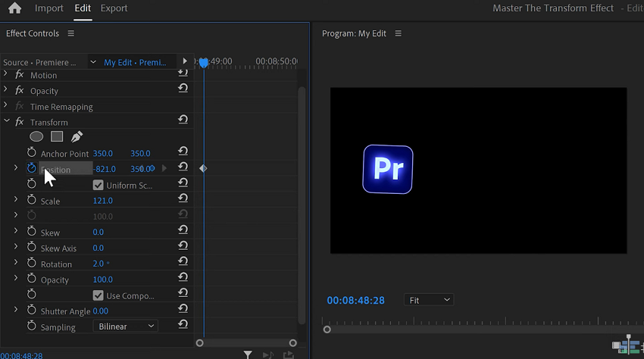The width and height of the screenshot is (644, 359).
Task: Edit Anchor Point Y value 350.0
Action: [x=140, y=153]
